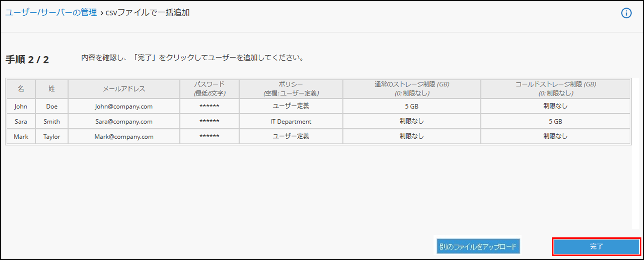Click the 完了 button
Screen dimensions: 644x260
596,247
